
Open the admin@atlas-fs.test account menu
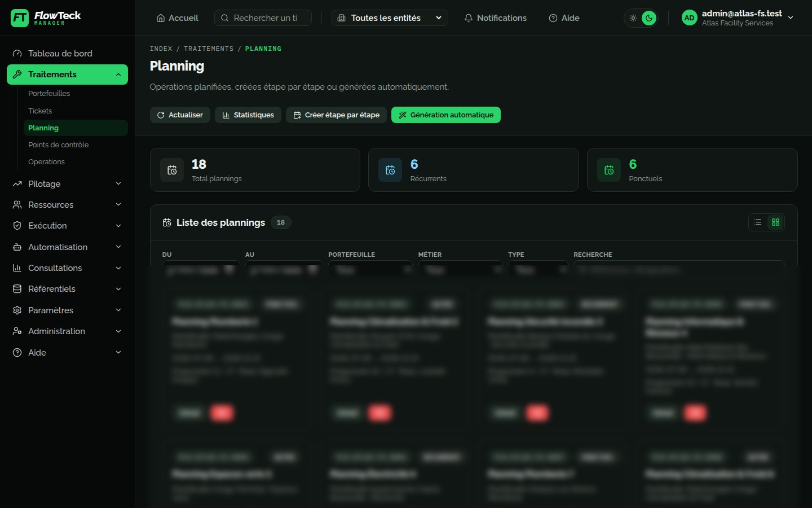click(738, 18)
